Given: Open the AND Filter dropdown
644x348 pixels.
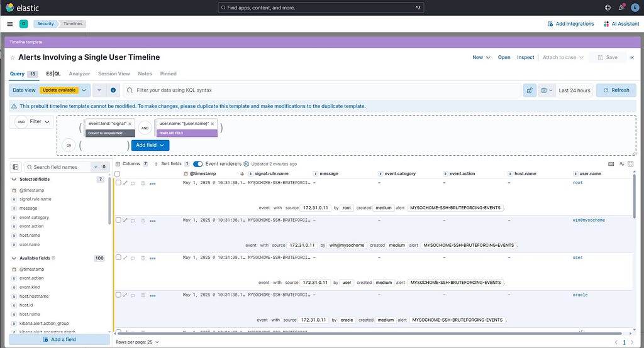Looking at the screenshot, I should (32, 122).
